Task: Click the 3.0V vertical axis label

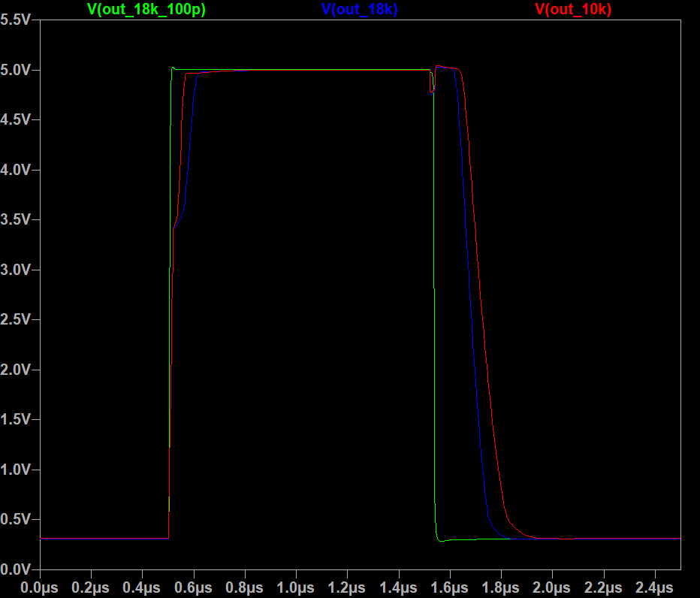Action: [x=16, y=270]
